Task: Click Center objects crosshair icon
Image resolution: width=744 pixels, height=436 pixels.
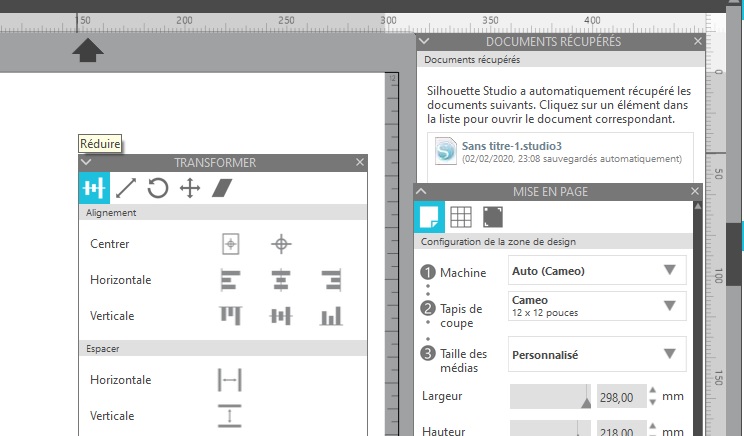Action: 281,244
